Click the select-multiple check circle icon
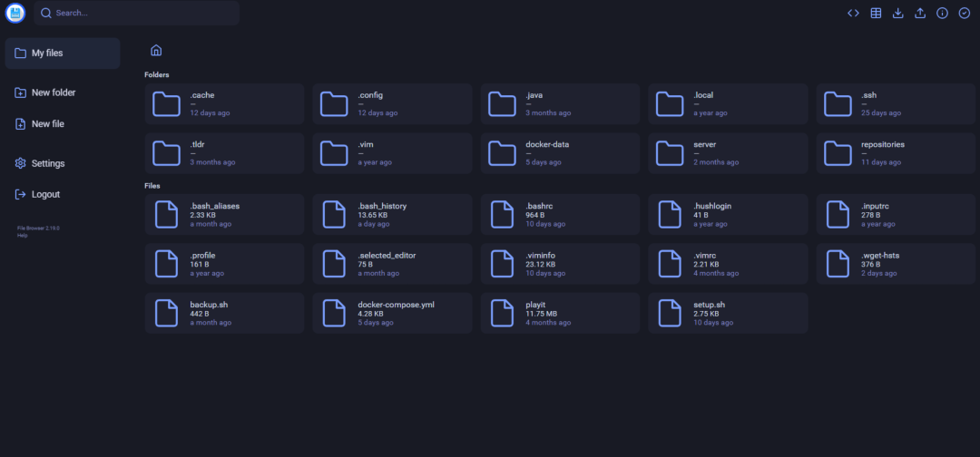This screenshot has width=980, height=457. pyautogui.click(x=965, y=13)
